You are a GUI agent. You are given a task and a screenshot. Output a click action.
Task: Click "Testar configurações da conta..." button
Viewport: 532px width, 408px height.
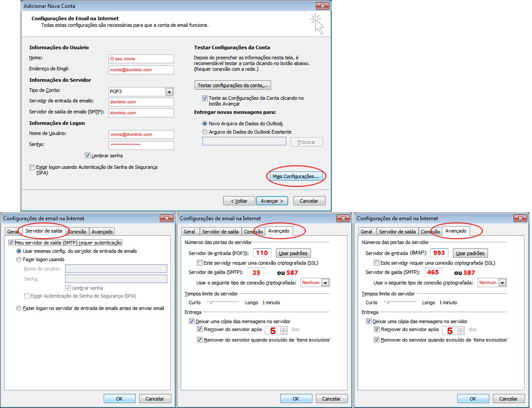(x=232, y=85)
